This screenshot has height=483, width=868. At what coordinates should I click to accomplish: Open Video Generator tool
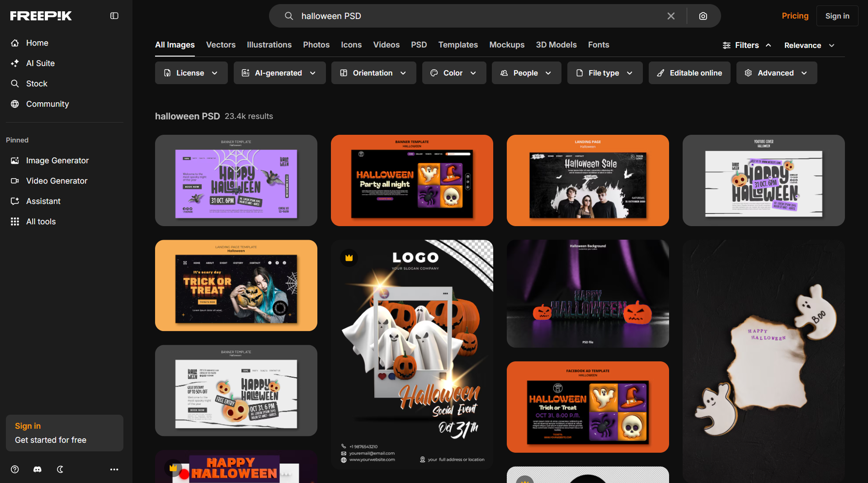[57, 181]
